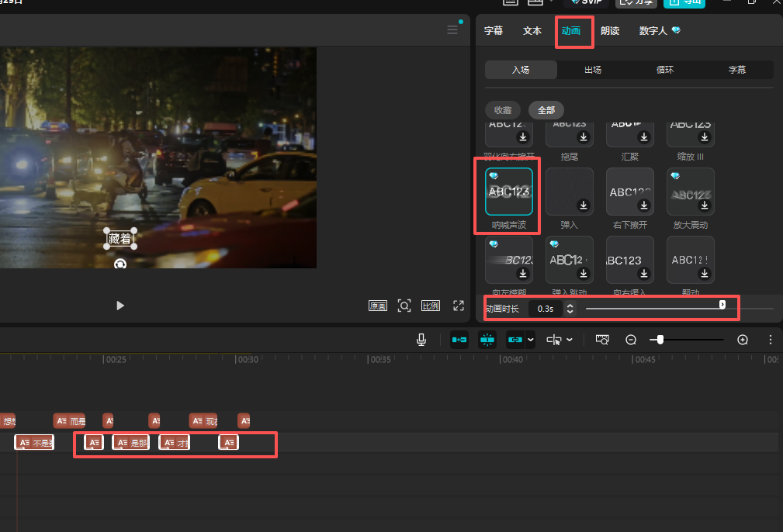Click the timeline preview-axis ruler icon
The image size is (783, 532).
click(602, 340)
